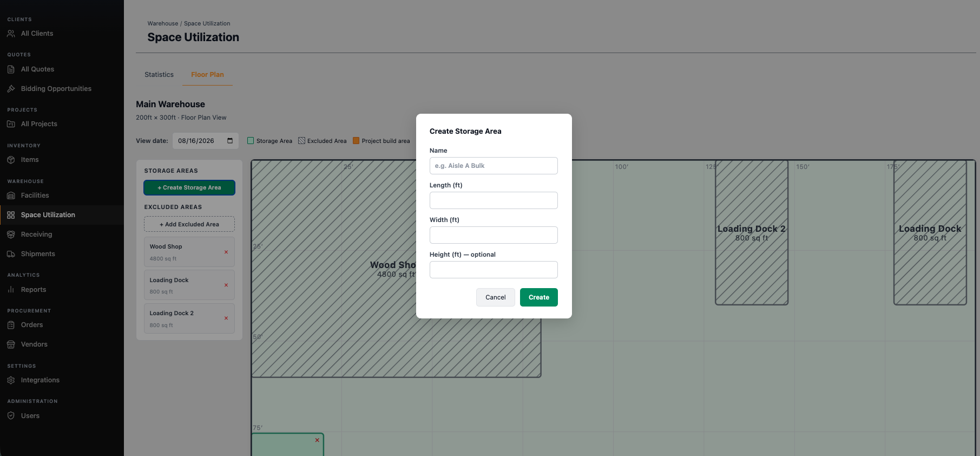Click the View date field
Image resolution: width=980 pixels, height=456 pixels.
[x=206, y=141]
